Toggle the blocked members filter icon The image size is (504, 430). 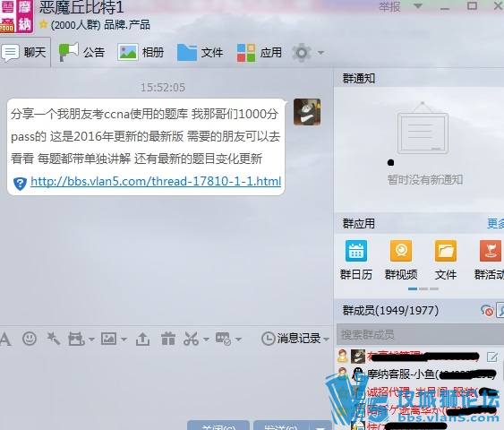pos(487,311)
